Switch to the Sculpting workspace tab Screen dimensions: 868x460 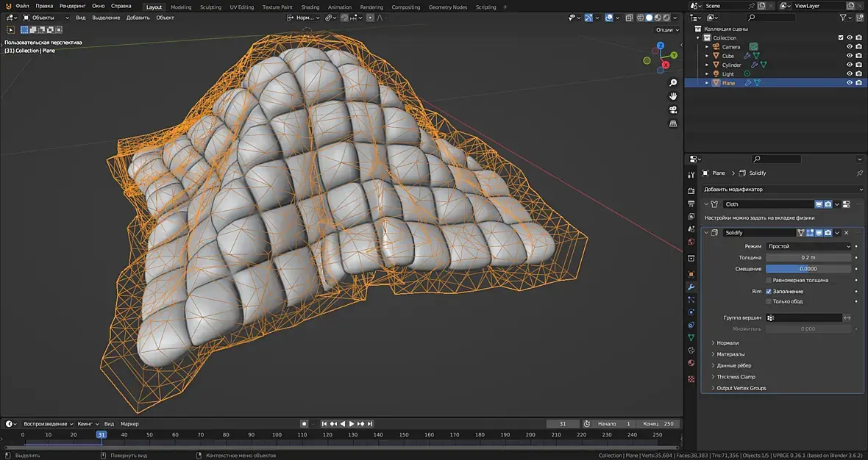[x=210, y=7]
